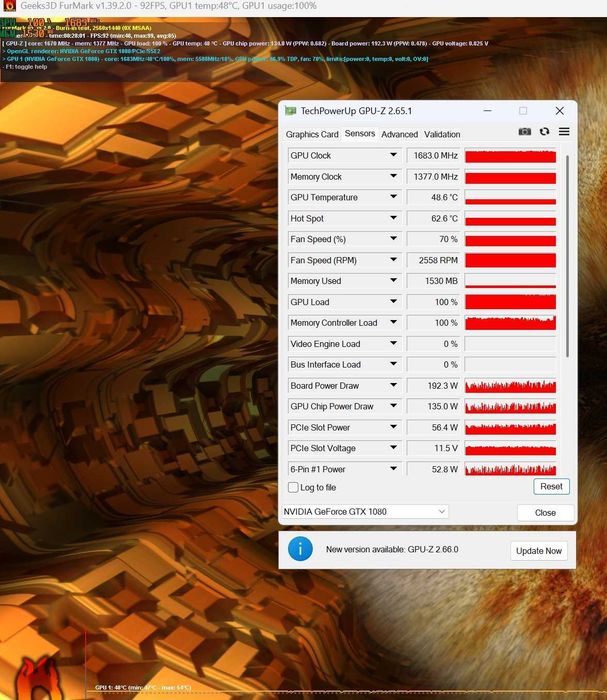Open the PCIe Slot Power dropdown
607x700 pixels.
(x=393, y=427)
